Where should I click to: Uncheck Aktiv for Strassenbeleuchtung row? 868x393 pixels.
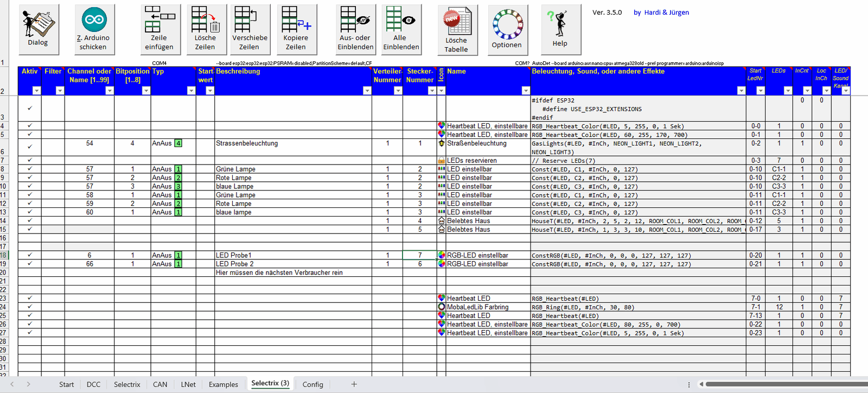pyautogui.click(x=30, y=147)
